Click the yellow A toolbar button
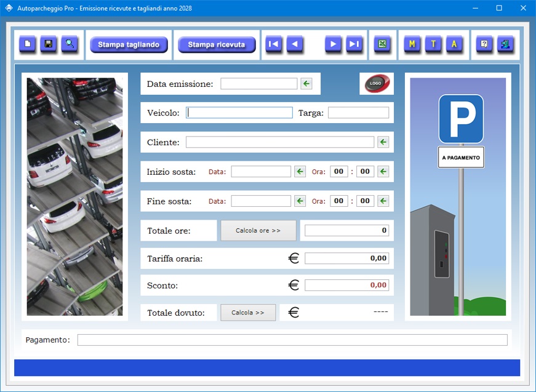 pos(454,44)
